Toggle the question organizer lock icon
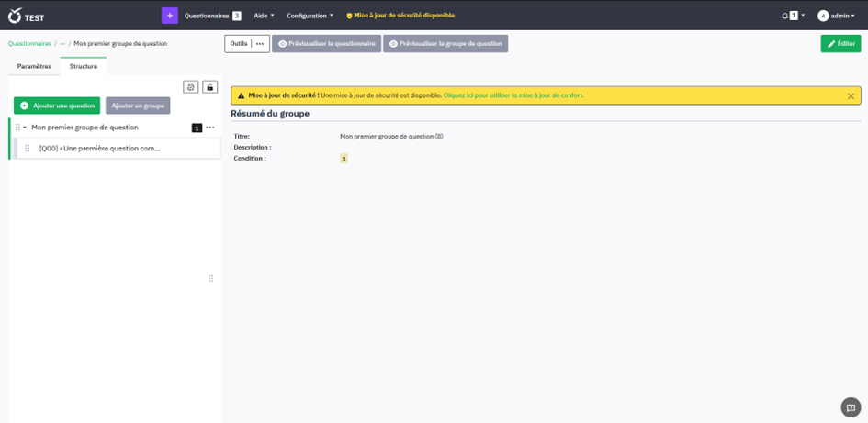This screenshot has height=423, width=868. coord(210,87)
